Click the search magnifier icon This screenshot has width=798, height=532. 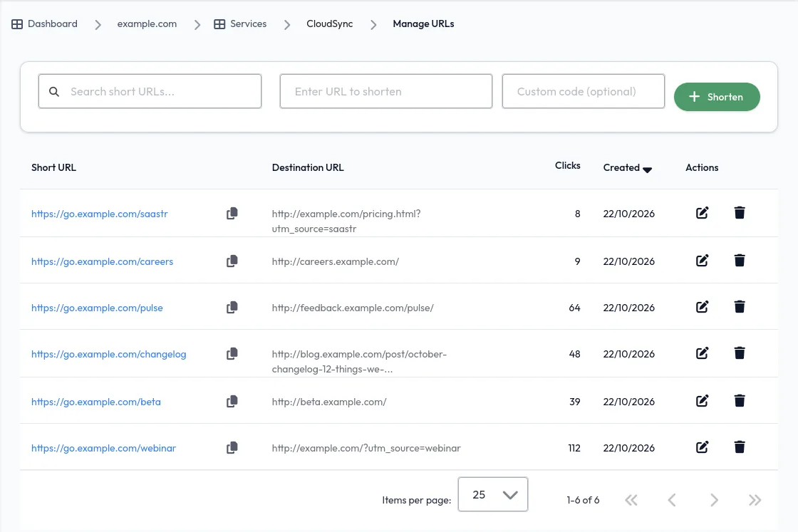click(54, 92)
